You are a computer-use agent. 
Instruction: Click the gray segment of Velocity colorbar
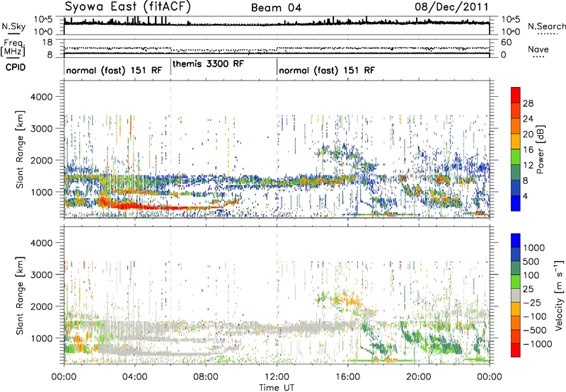[x=516, y=296]
